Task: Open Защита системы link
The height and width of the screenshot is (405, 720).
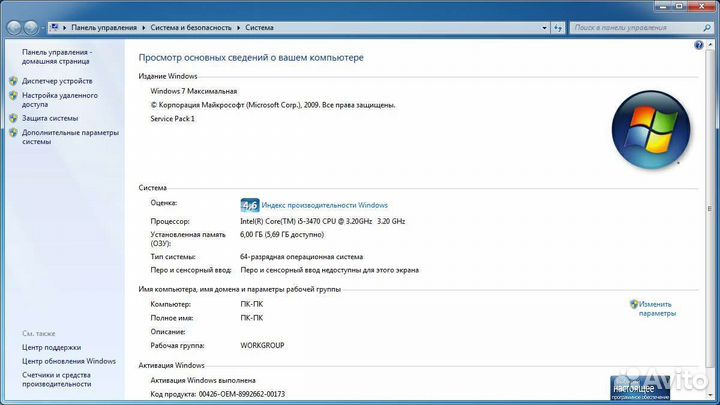Action: 50,118
